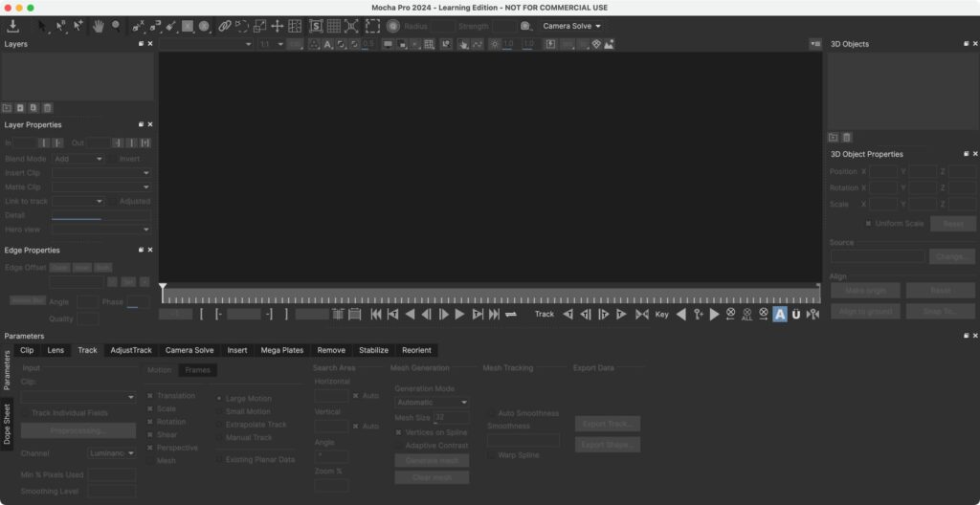Open the Stabilize tab
Image resolution: width=980 pixels, height=505 pixels.
point(374,350)
